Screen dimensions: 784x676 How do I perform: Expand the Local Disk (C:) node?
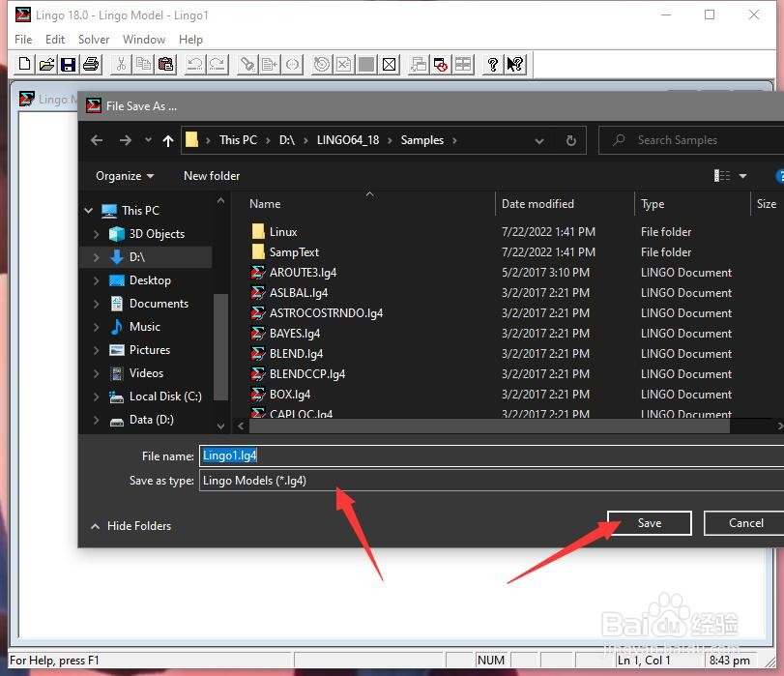pyautogui.click(x=97, y=397)
